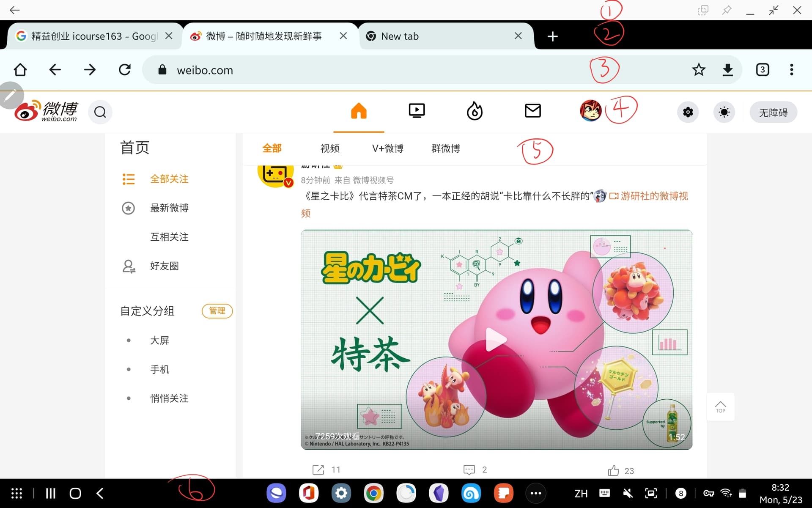Toggle light/dark theme sun icon
The width and height of the screenshot is (812, 508).
tap(724, 112)
